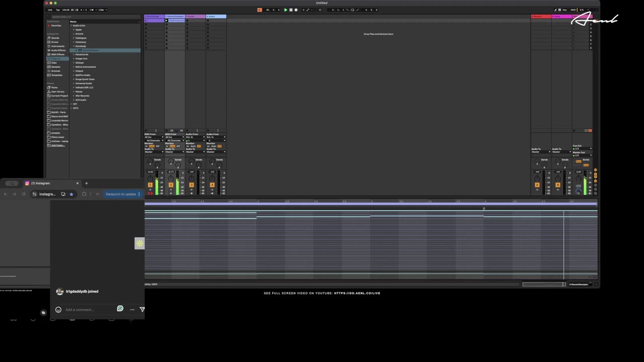Select the tempo field showing 120.00
Screen dimensions: 644x362
(65, 10)
